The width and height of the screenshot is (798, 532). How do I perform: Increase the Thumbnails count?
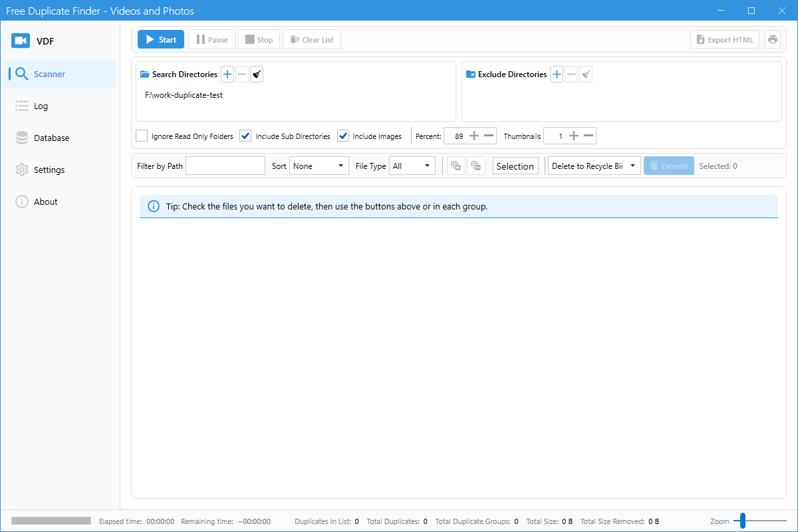click(574, 136)
